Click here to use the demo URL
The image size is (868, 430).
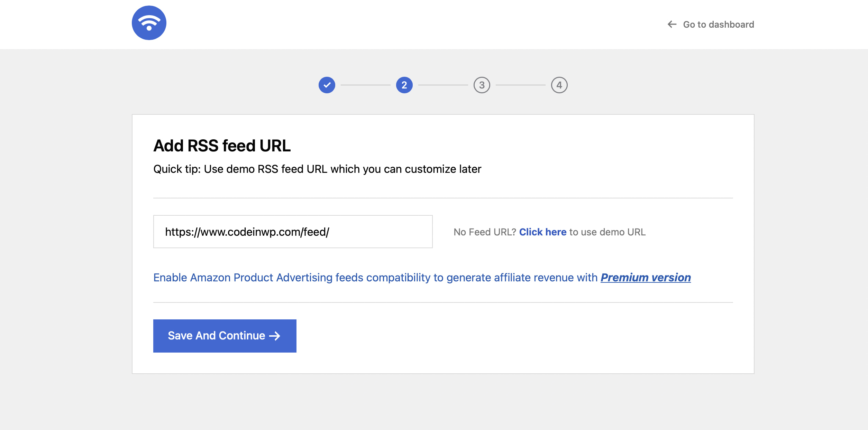(542, 232)
